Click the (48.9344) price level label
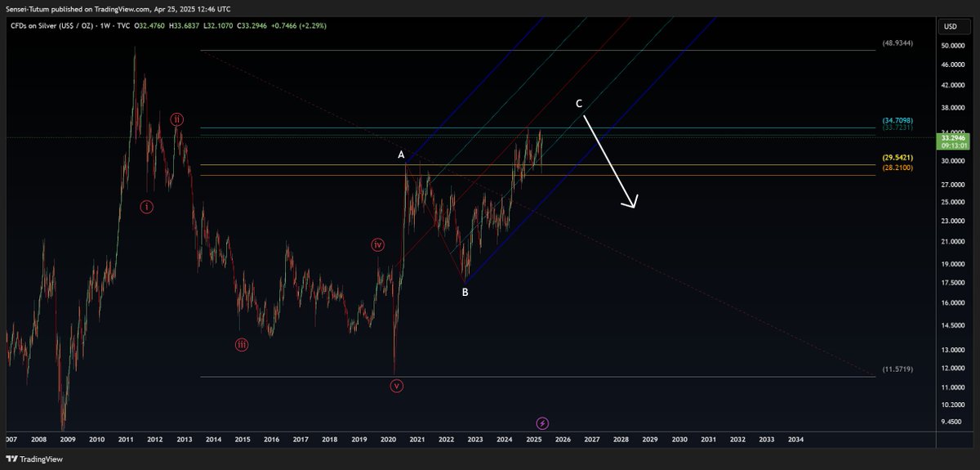The height and width of the screenshot is (470, 980). point(897,42)
